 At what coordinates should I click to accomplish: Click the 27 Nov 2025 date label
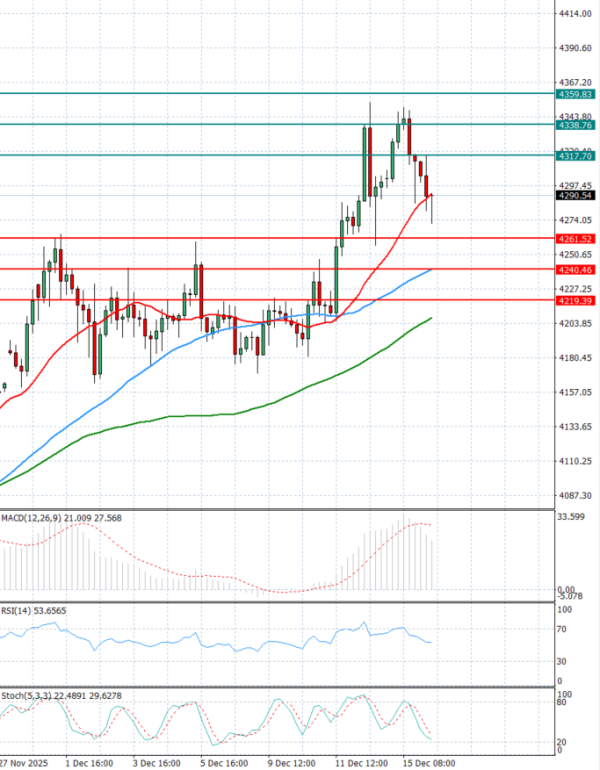point(27,760)
